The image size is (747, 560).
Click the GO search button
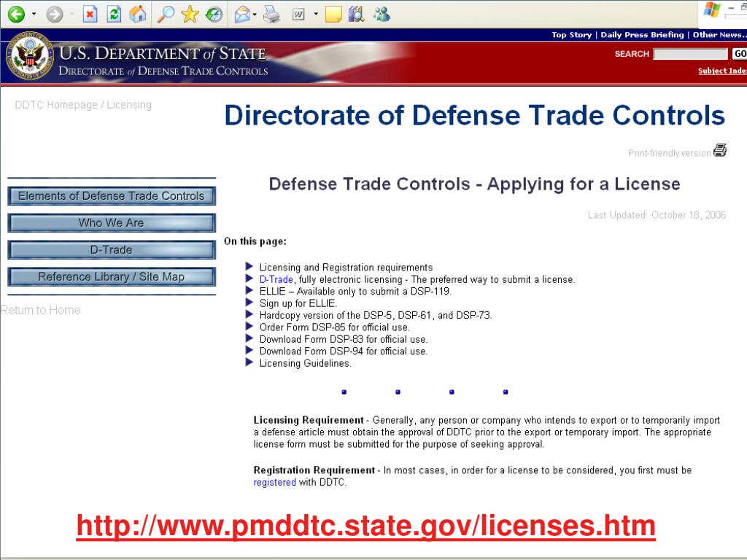click(740, 54)
